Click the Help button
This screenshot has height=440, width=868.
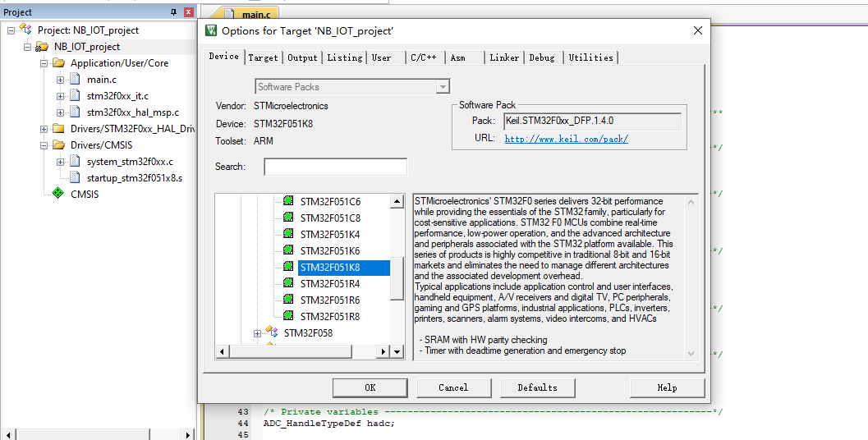tap(667, 387)
